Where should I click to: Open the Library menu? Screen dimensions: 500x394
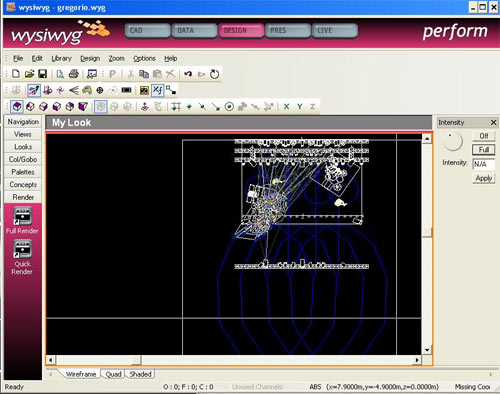(x=61, y=58)
